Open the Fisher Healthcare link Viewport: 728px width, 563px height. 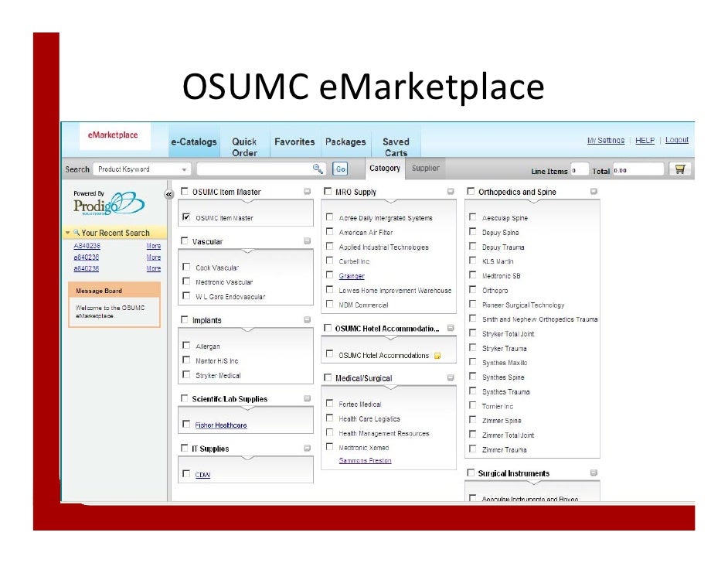coord(221,425)
